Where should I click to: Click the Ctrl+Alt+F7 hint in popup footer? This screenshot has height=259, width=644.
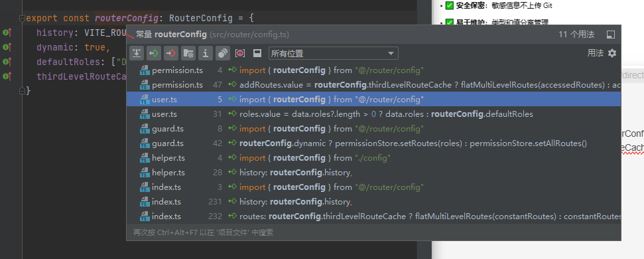[204, 232]
